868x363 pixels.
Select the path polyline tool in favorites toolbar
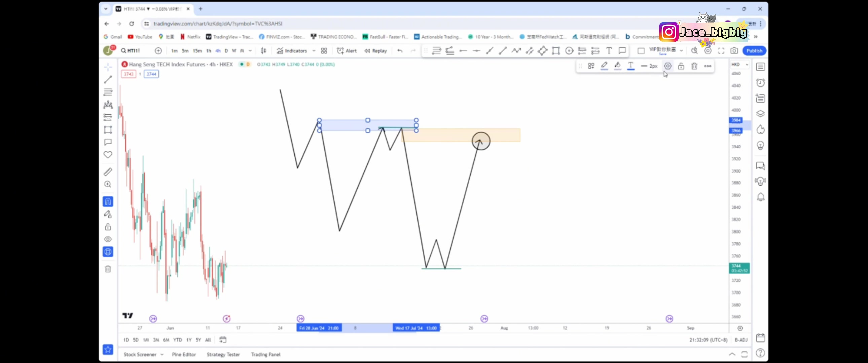pos(516,50)
